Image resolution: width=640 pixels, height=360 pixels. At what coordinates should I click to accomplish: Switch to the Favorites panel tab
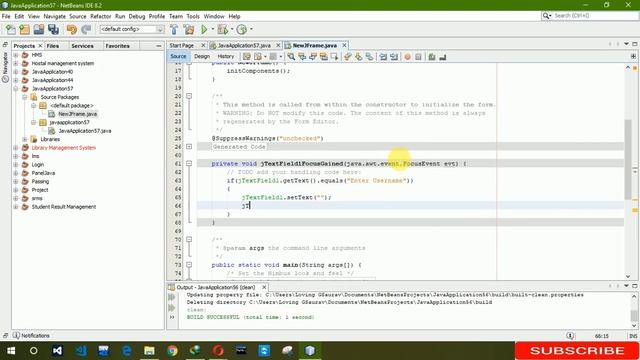tap(118, 46)
